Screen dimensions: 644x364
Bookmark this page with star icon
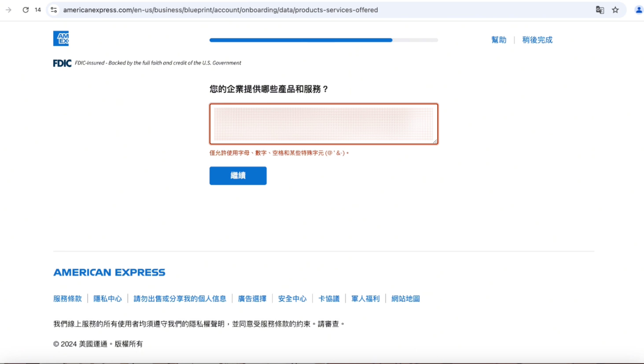615,10
